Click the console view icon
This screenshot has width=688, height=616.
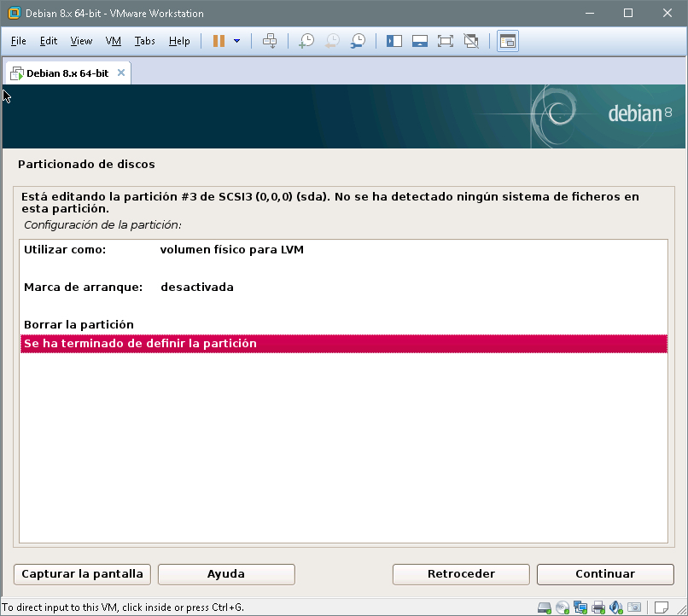tap(507, 41)
